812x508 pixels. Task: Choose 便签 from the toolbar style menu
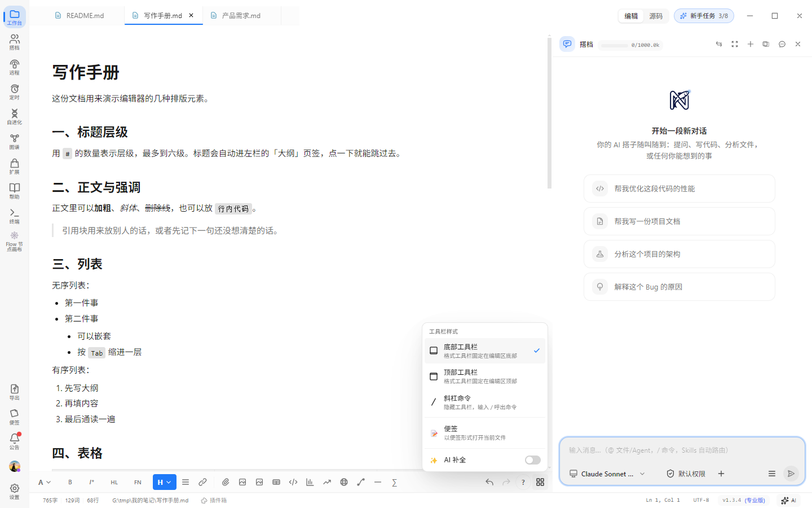[x=485, y=433]
